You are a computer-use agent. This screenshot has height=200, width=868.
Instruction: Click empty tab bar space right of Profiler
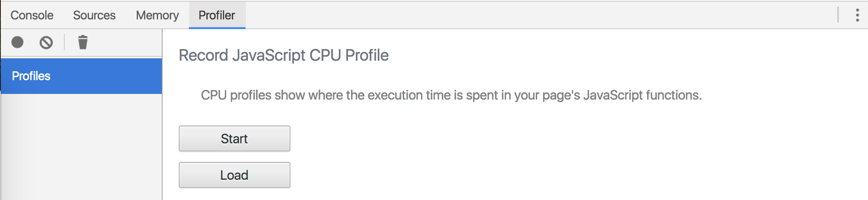click(x=526, y=15)
